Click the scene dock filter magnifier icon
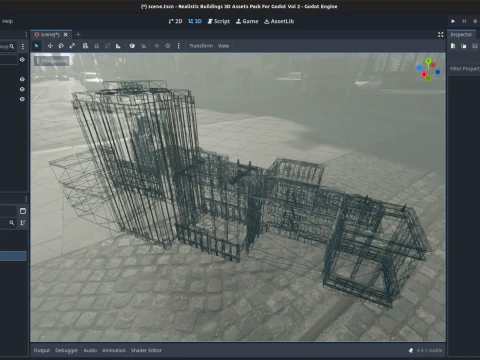 [12, 46]
